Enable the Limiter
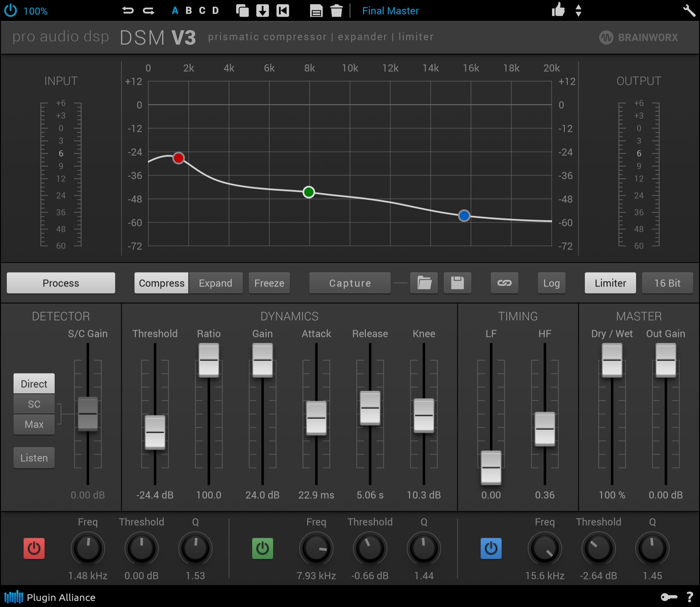The height and width of the screenshot is (607, 700). click(610, 283)
